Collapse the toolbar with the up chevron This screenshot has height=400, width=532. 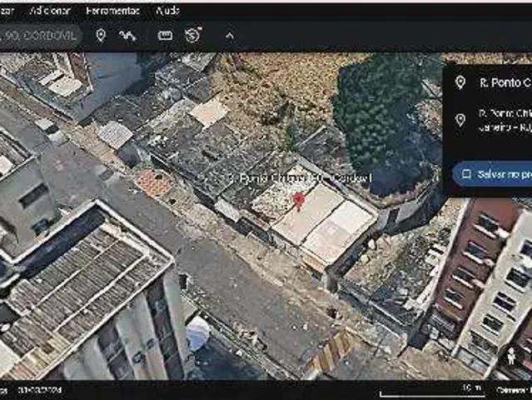tap(230, 36)
